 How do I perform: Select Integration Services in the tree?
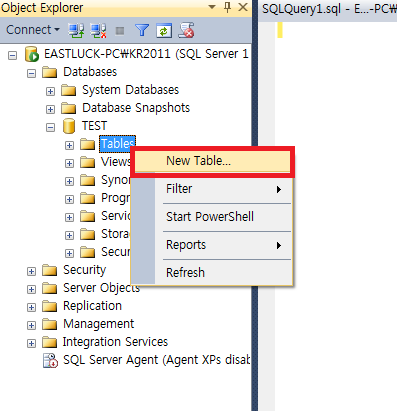tap(115, 342)
